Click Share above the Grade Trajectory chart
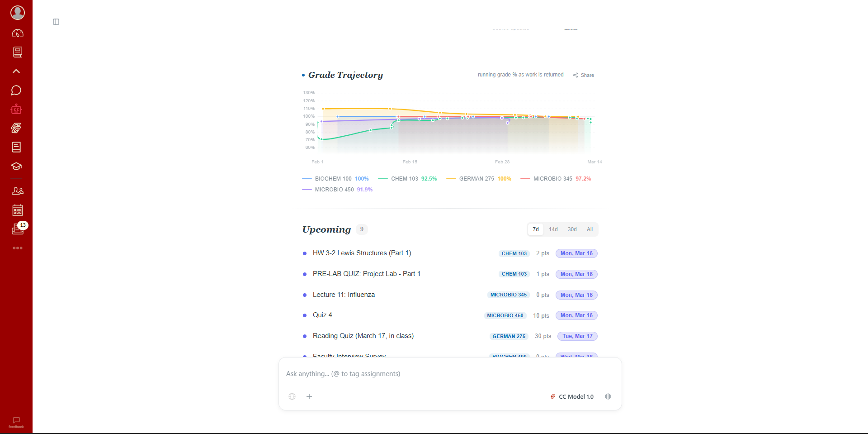This screenshot has height=434, width=868. point(584,75)
